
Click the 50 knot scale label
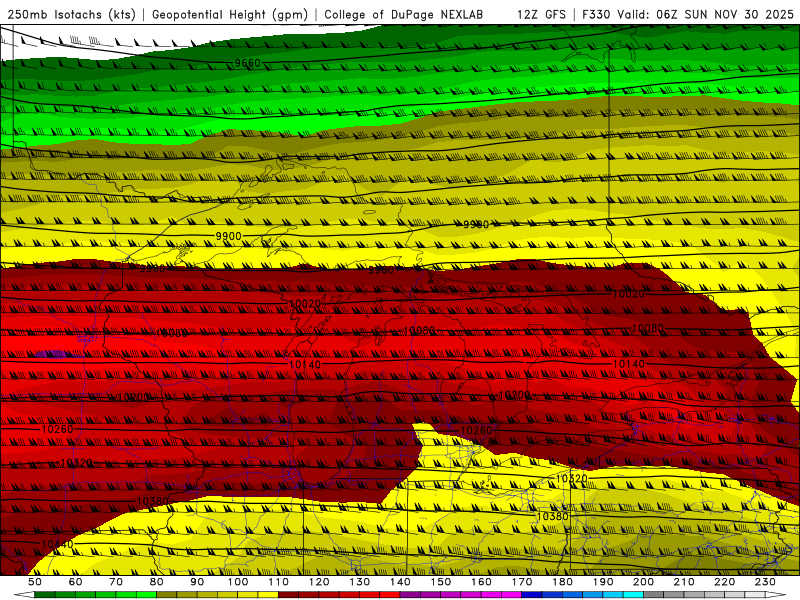point(35,582)
